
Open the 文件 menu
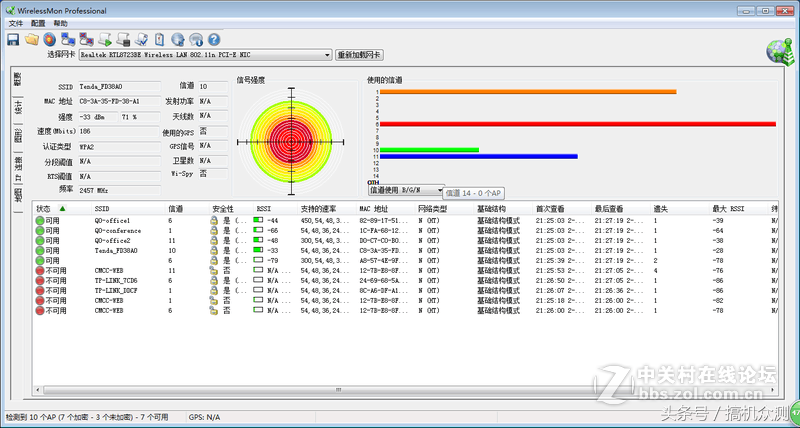click(16, 23)
